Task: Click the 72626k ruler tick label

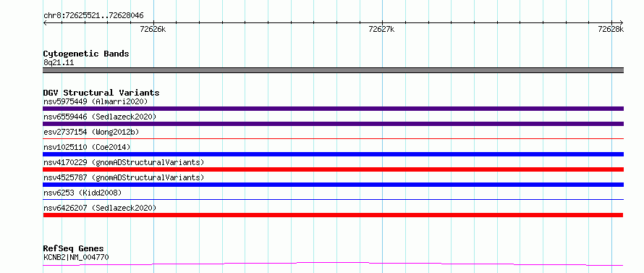Action: [x=153, y=29]
